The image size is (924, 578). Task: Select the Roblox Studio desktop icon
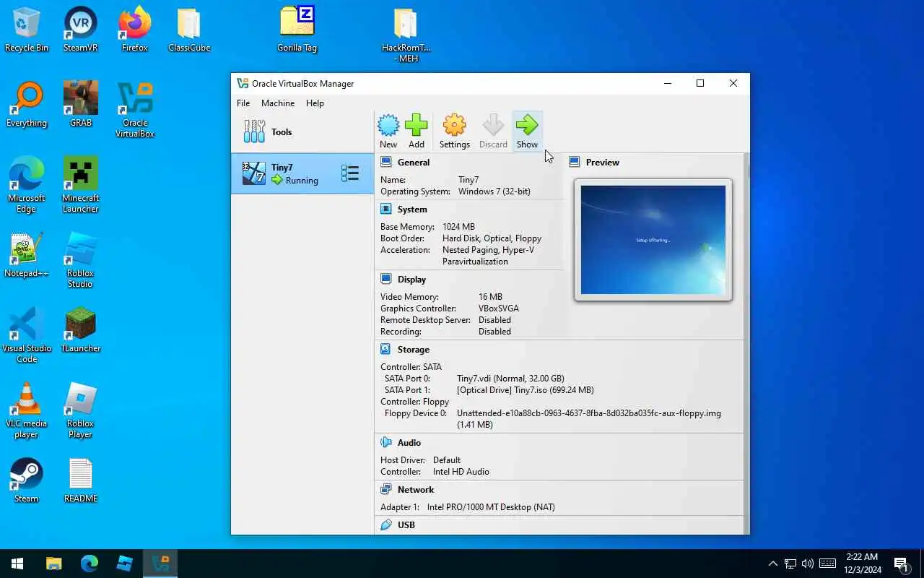81,260
